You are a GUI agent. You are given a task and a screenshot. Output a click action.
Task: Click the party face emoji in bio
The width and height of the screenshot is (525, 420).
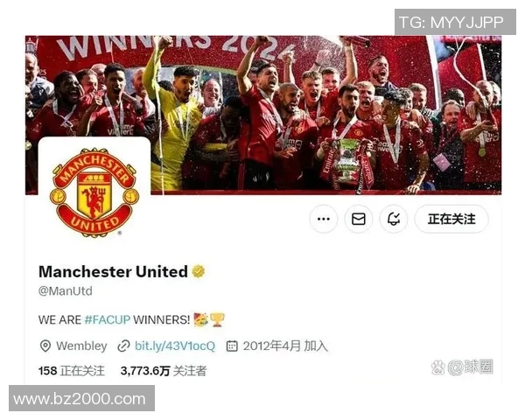coord(201,319)
